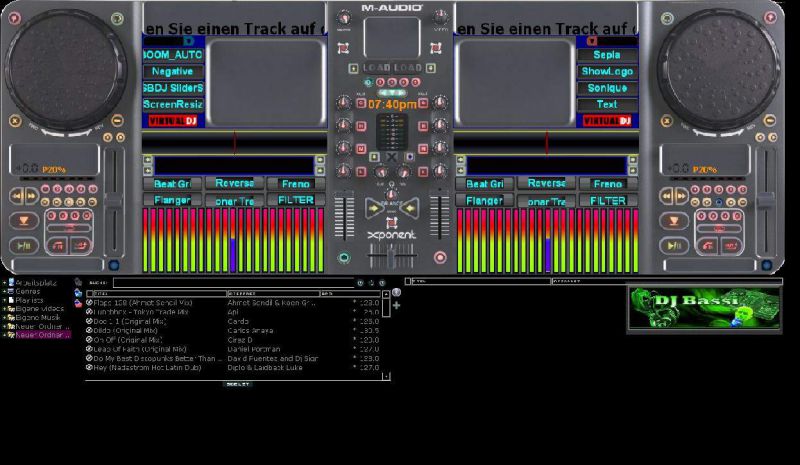Click the right deck jog wheel
The height and width of the screenshot is (465, 800).
(718, 71)
